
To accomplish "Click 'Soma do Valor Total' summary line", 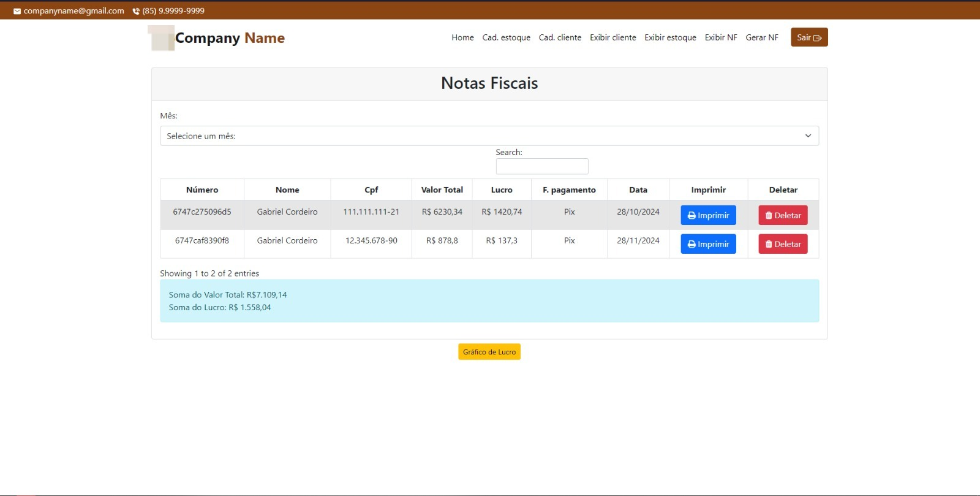I will click(x=228, y=295).
